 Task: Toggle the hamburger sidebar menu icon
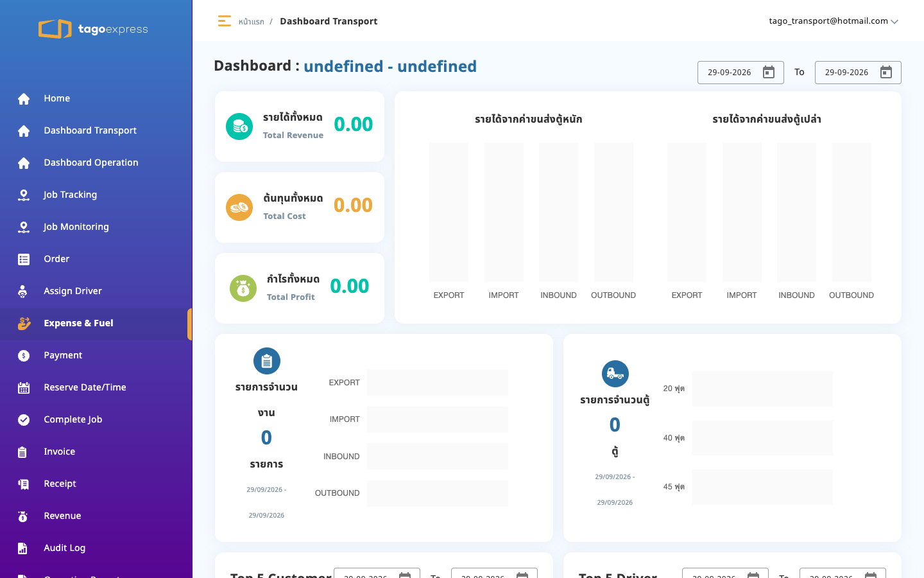pos(224,21)
